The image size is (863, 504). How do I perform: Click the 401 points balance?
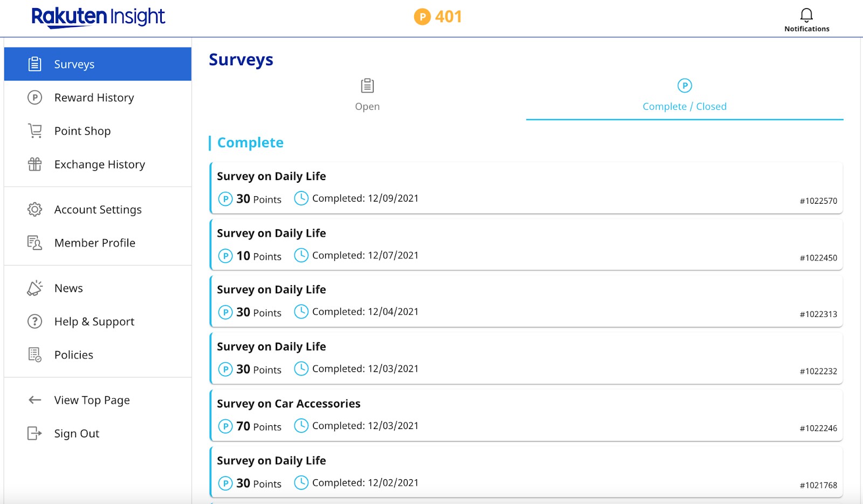coord(448,17)
